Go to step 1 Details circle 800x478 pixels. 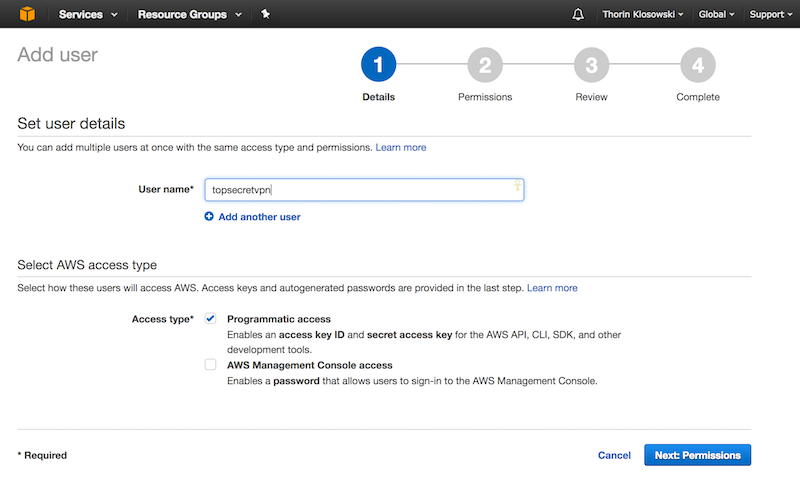(378, 64)
